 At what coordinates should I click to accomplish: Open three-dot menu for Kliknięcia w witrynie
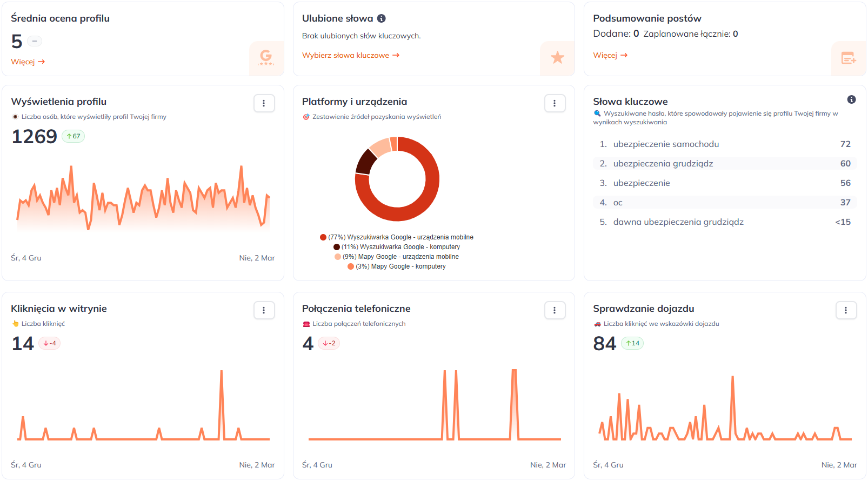coord(264,310)
